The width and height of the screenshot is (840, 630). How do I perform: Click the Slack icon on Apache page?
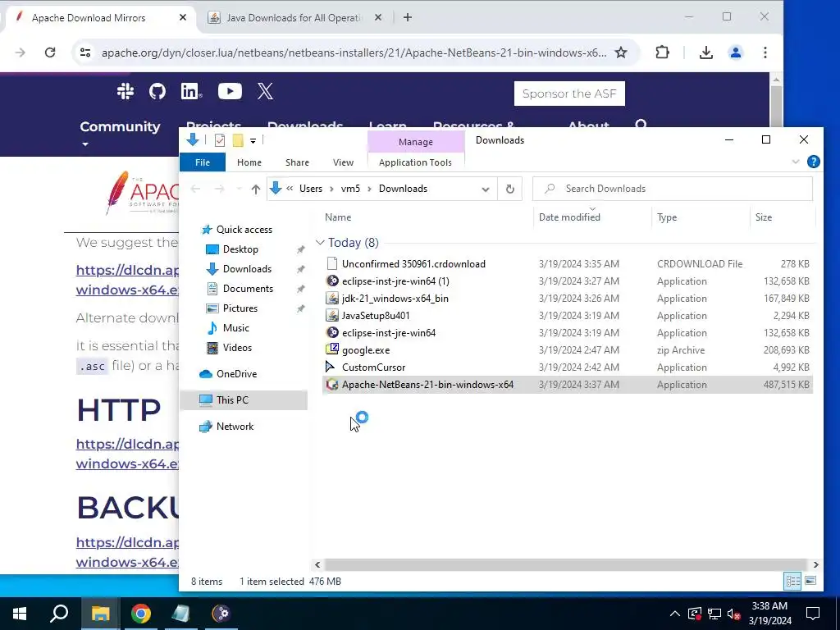(126, 91)
